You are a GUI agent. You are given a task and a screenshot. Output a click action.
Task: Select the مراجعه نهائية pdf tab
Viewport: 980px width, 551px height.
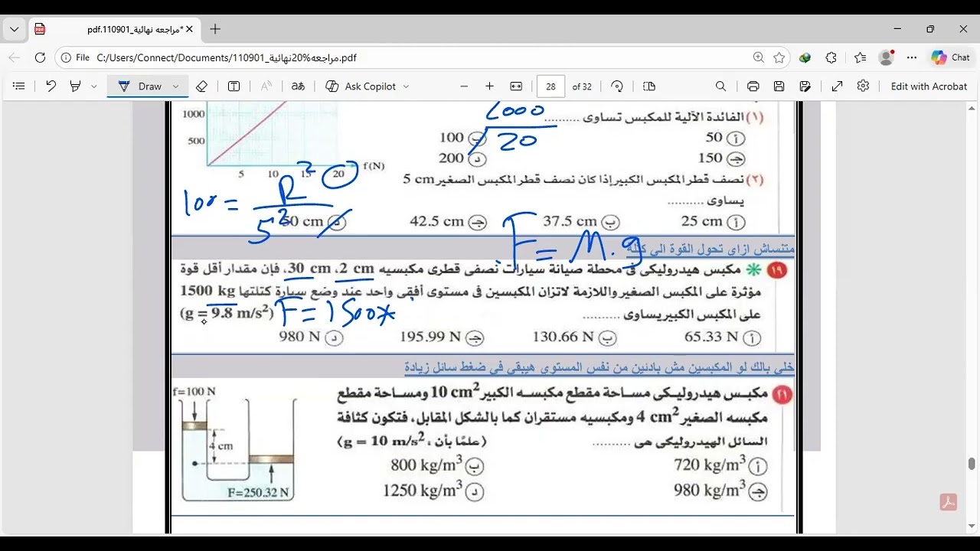[115, 29]
